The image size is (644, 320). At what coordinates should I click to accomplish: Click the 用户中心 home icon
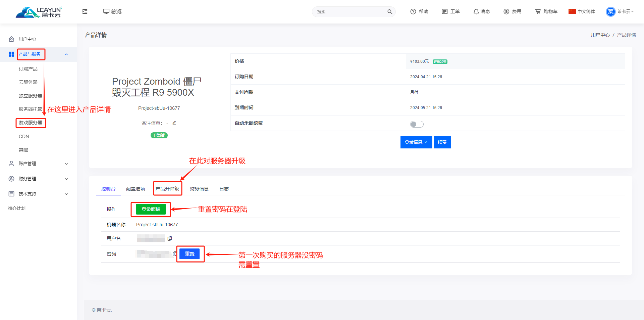pyautogui.click(x=11, y=39)
